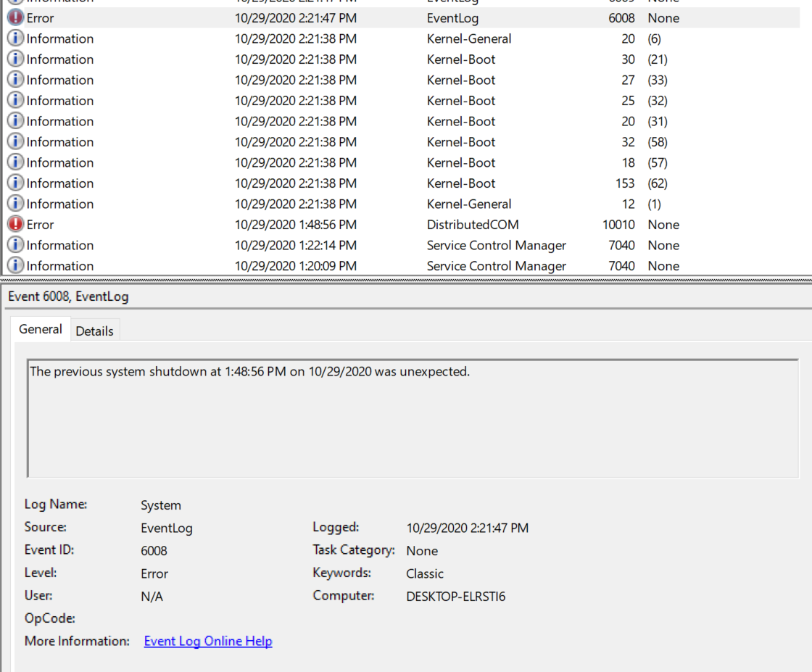This screenshot has width=812, height=672.
Task: Click the computer name DESKTOP-ELRSTI6
Action: 455,597
